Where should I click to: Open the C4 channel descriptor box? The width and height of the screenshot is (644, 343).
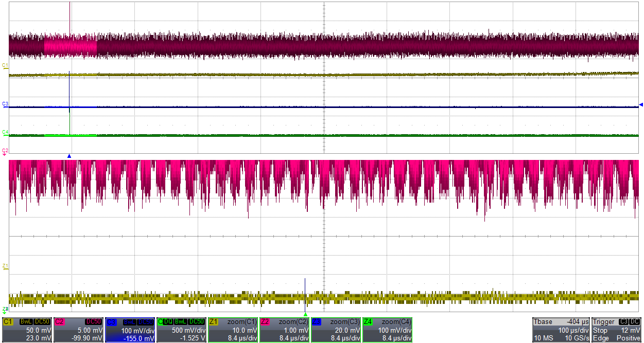coord(181,330)
